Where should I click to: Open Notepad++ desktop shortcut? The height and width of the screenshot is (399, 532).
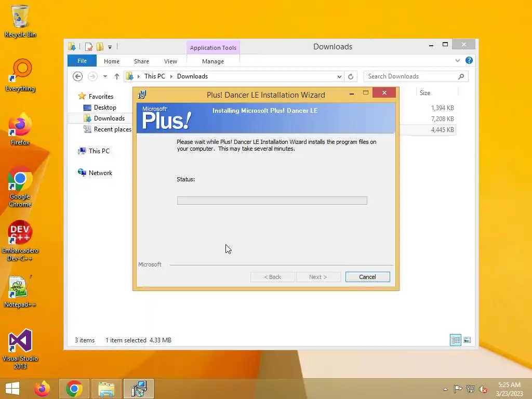[x=20, y=291]
